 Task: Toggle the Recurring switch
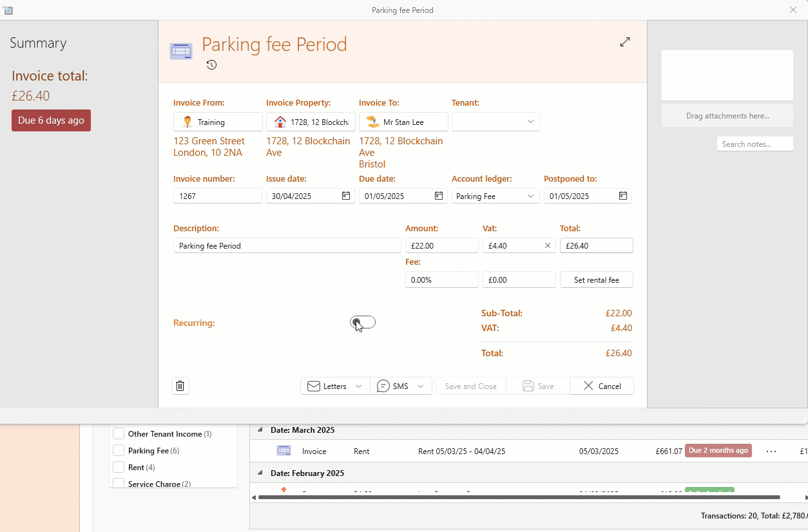click(363, 323)
